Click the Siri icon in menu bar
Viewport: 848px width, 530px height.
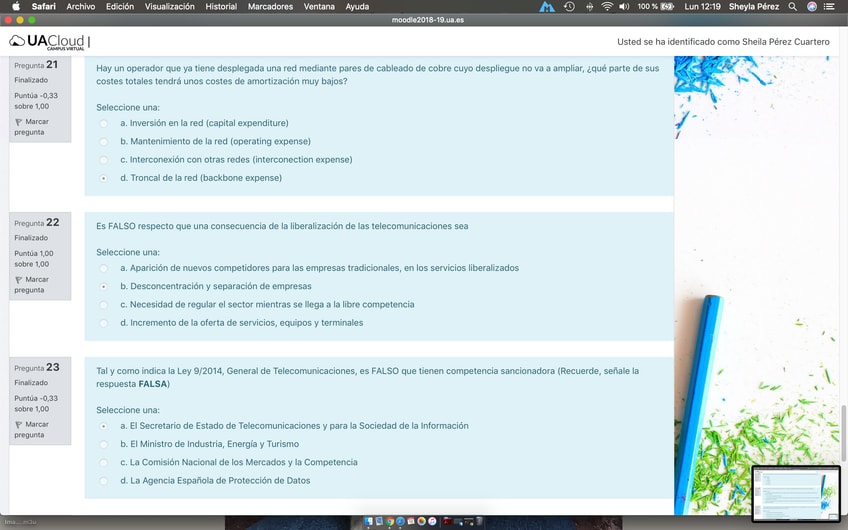[x=811, y=6]
